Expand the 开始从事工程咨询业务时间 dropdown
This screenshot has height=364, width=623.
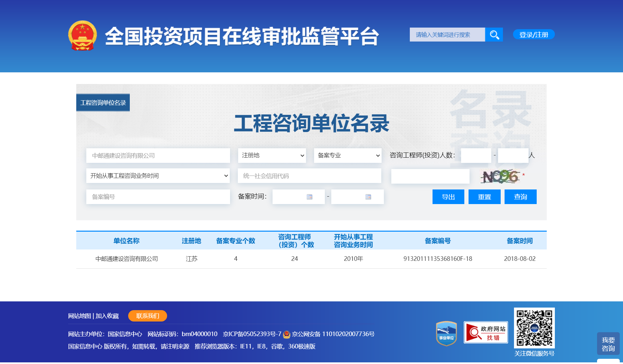click(158, 176)
